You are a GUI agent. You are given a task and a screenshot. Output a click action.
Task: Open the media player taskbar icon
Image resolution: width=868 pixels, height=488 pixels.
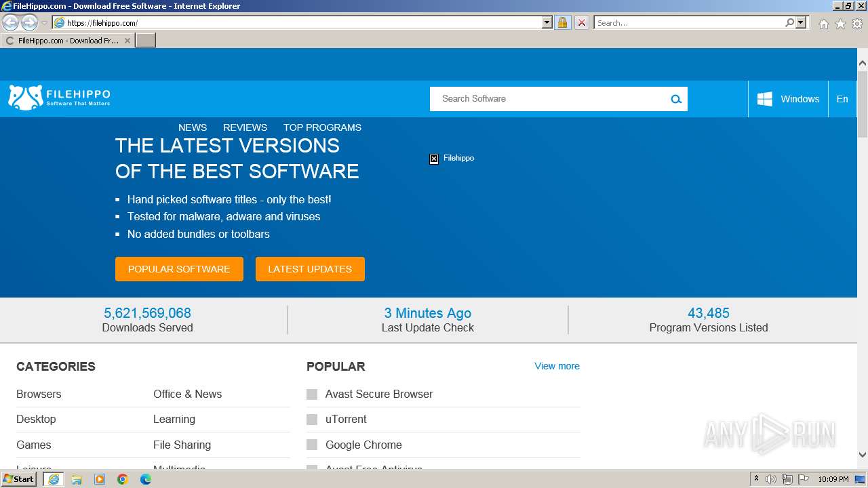[x=100, y=479]
